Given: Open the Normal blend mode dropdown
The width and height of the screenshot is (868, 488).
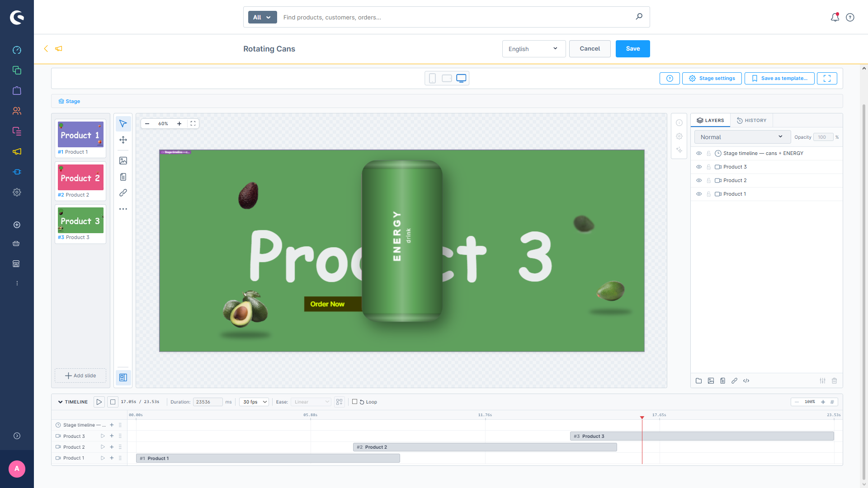Looking at the screenshot, I should (742, 137).
